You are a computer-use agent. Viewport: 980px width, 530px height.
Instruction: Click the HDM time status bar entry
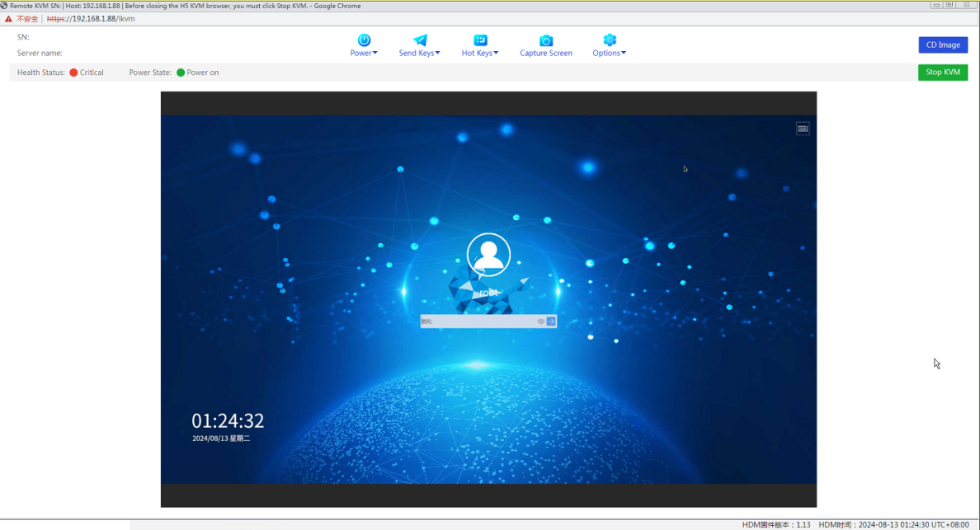click(893, 525)
